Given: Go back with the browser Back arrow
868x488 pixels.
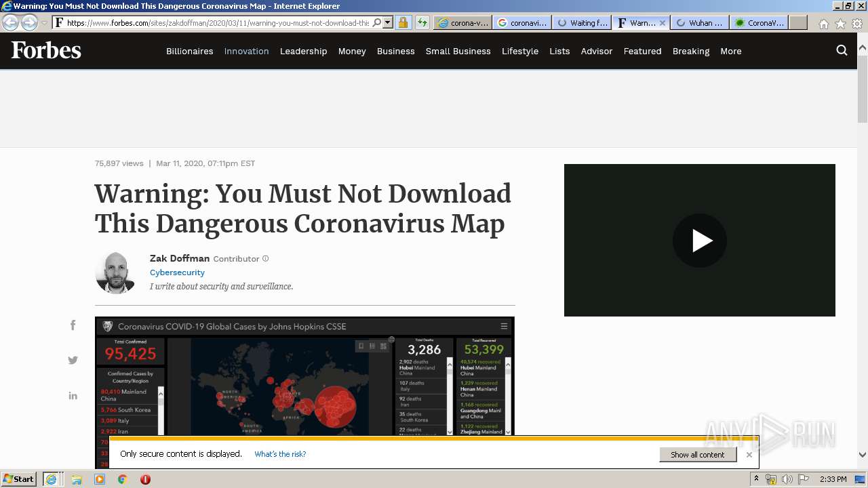Looking at the screenshot, I should pos(11,22).
